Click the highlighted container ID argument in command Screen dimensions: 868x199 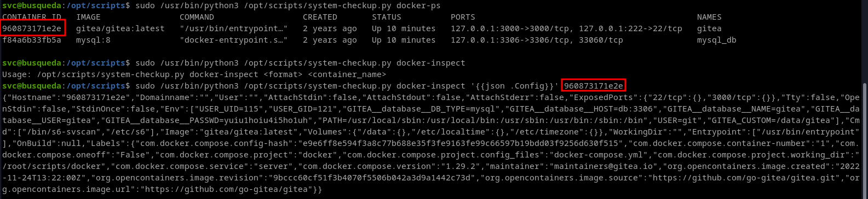click(x=594, y=86)
